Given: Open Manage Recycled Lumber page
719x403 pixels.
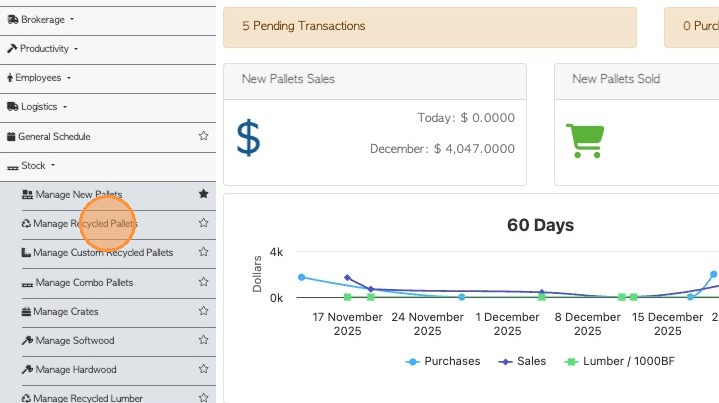Looking at the screenshot, I should (x=88, y=398).
